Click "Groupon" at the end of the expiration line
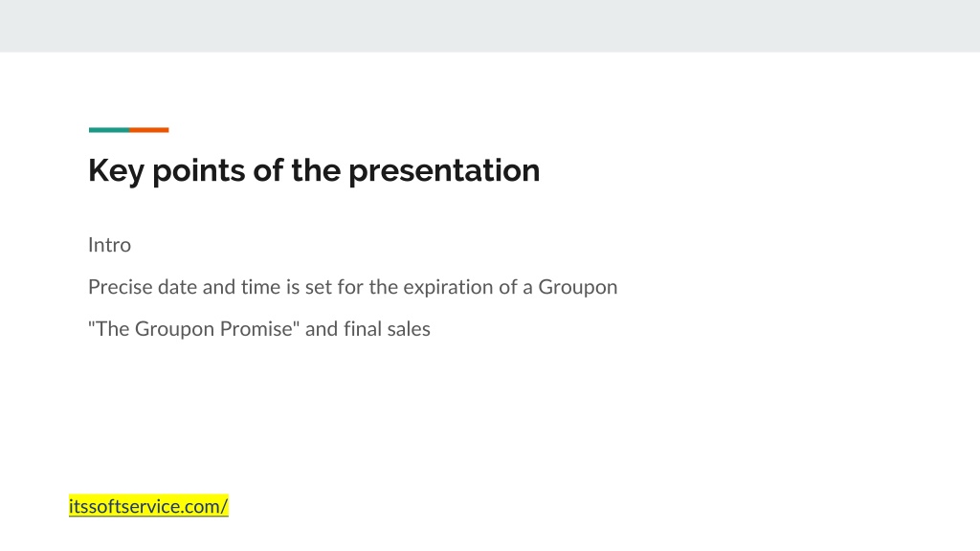The image size is (980, 551). (577, 287)
